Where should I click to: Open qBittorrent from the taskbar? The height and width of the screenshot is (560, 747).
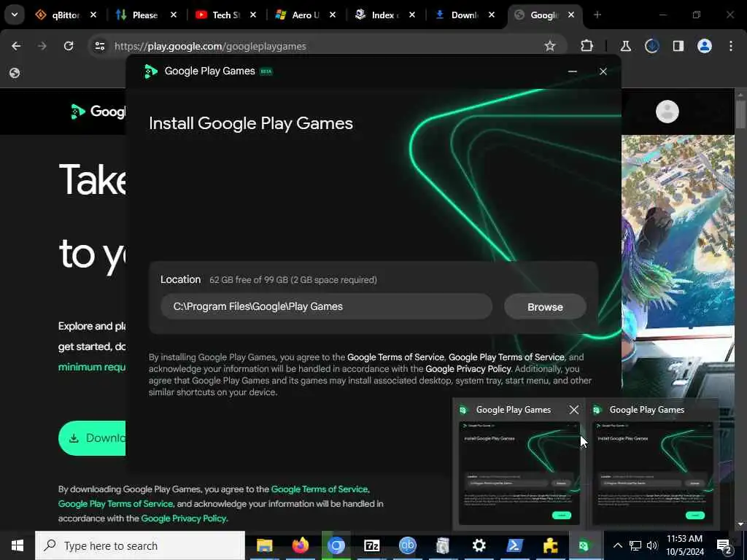(407, 545)
